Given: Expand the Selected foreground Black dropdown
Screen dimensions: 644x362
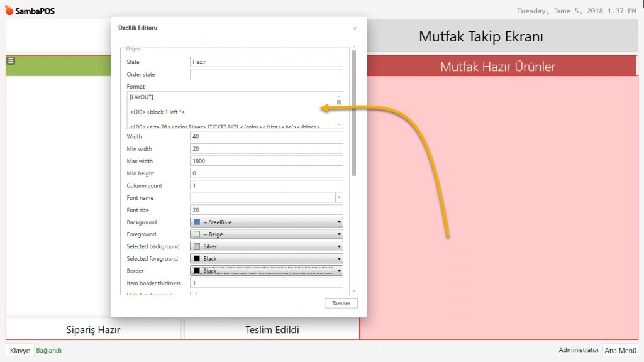Looking at the screenshot, I should (x=266, y=258).
